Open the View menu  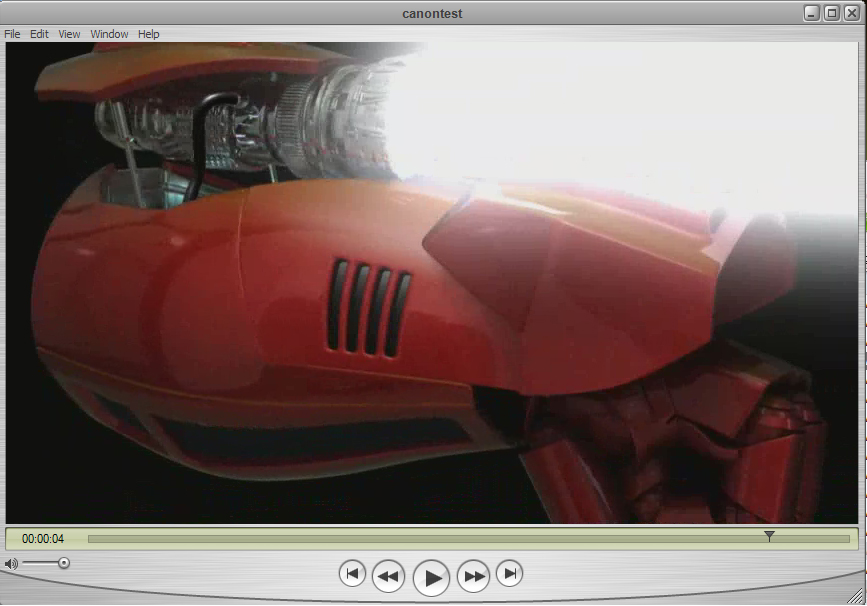click(69, 34)
